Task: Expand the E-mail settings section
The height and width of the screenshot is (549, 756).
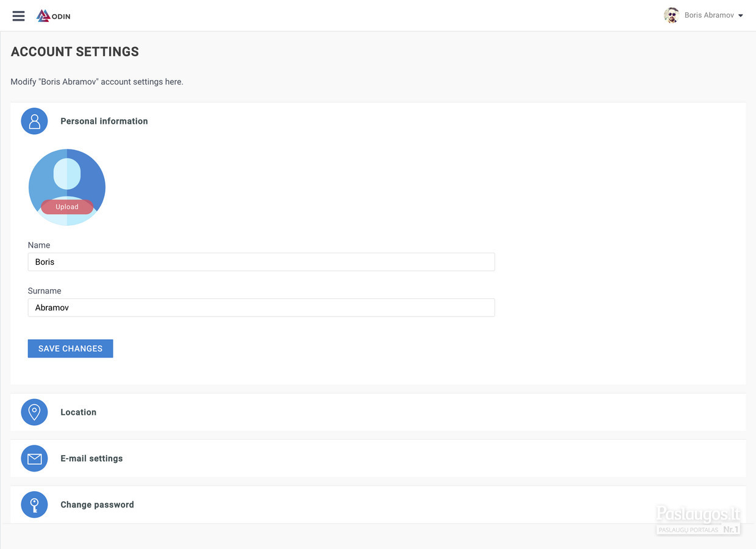Action: pyautogui.click(x=378, y=458)
